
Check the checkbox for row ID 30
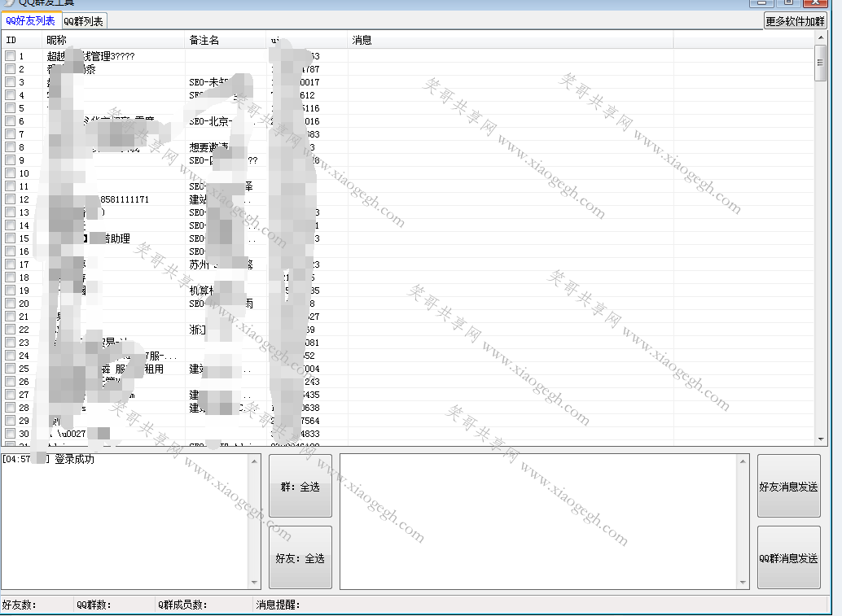pos(11,434)
